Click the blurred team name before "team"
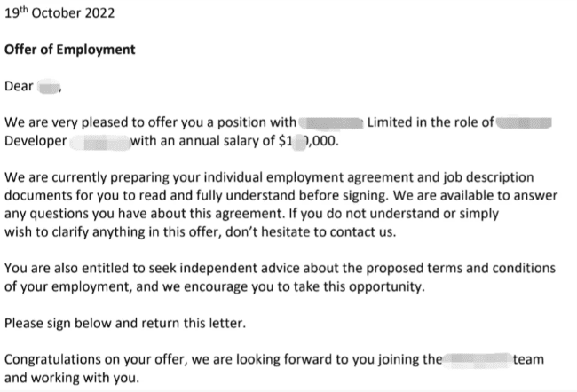 (478, 360)
